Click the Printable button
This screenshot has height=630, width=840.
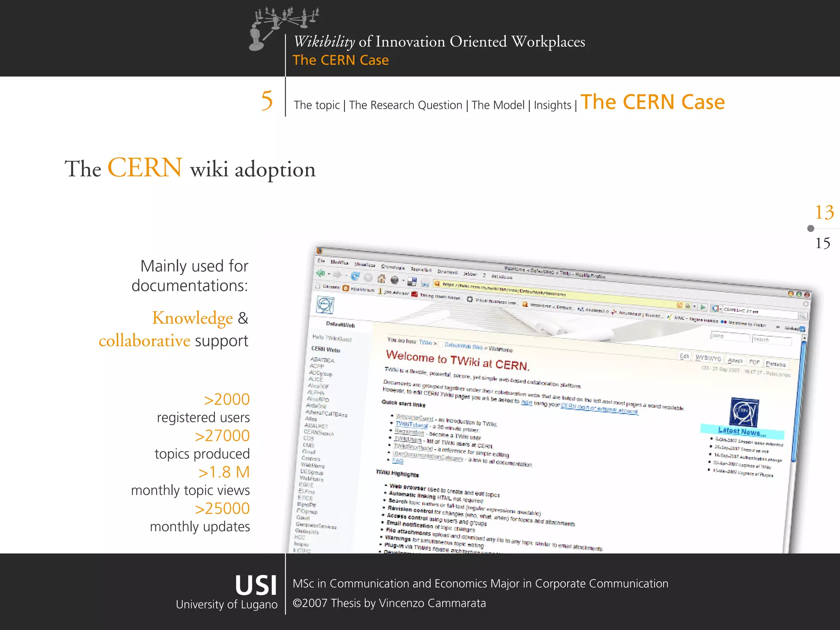point(776,364)
